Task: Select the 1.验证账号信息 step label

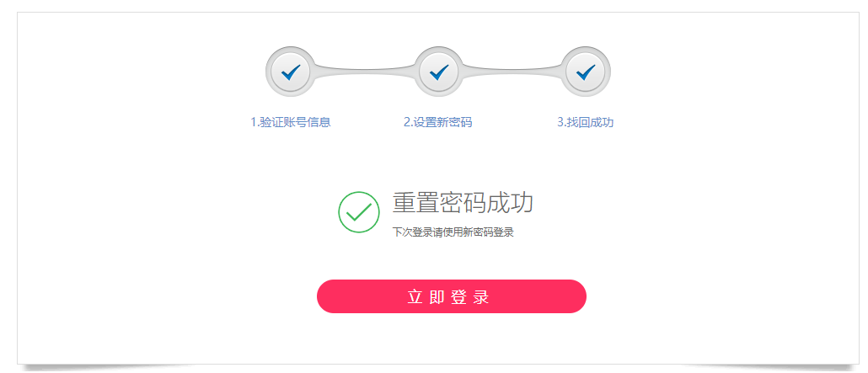Action: (x=290, y=122)
